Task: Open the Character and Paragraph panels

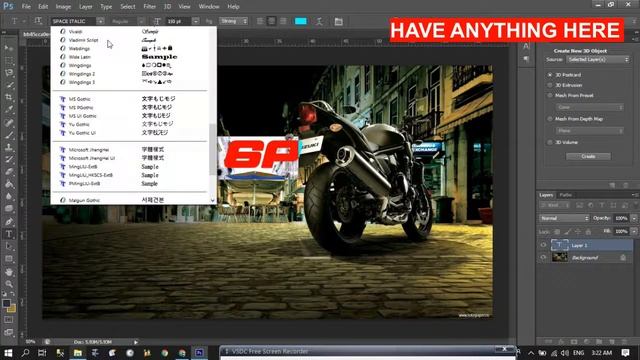Action: (338, 21)
